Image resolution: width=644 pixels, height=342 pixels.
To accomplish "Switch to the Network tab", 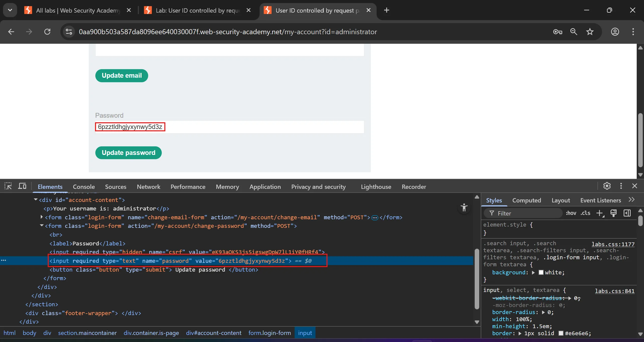I will click(148, 187).
